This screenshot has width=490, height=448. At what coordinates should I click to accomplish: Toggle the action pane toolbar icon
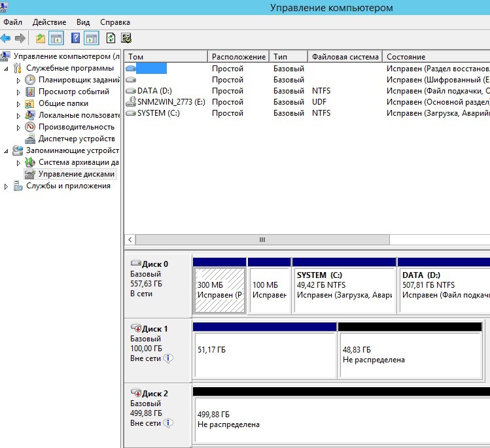(92, 39)
